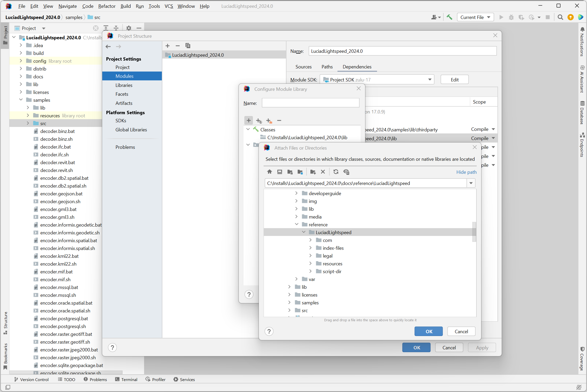This screenshot has height=392, width=587.
Task: Jump to Desktop directory in Attach Files toolbar
Action: pyautogui.click(x=280, y=172)
